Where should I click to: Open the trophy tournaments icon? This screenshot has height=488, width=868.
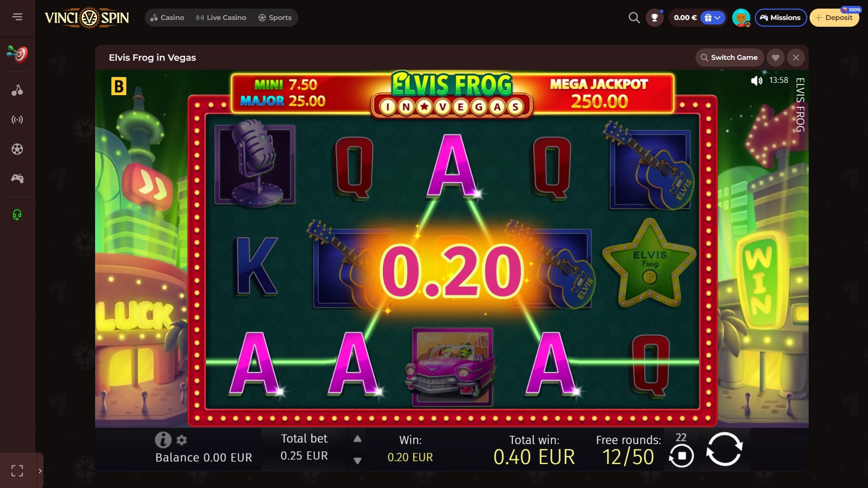click(x=654, y=18)
